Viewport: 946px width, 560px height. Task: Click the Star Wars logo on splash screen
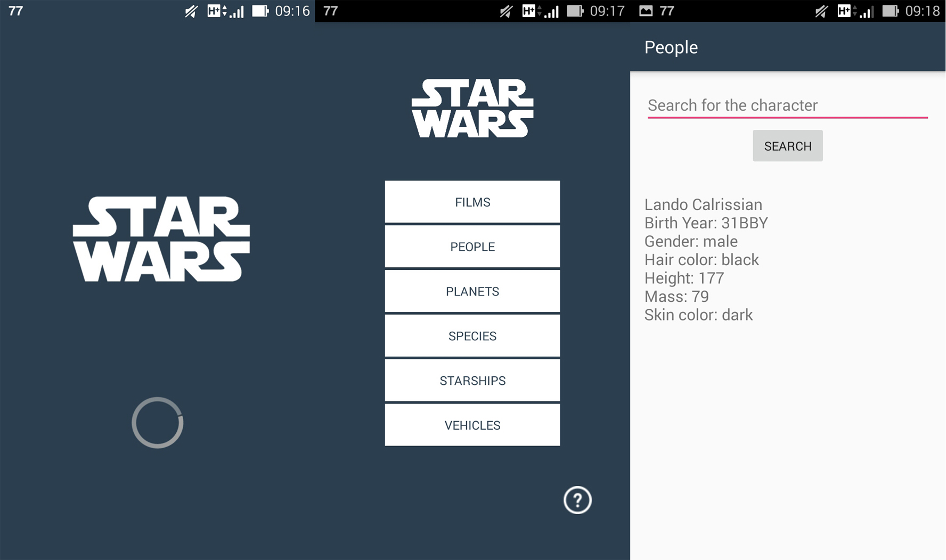[x=161, y=239]
